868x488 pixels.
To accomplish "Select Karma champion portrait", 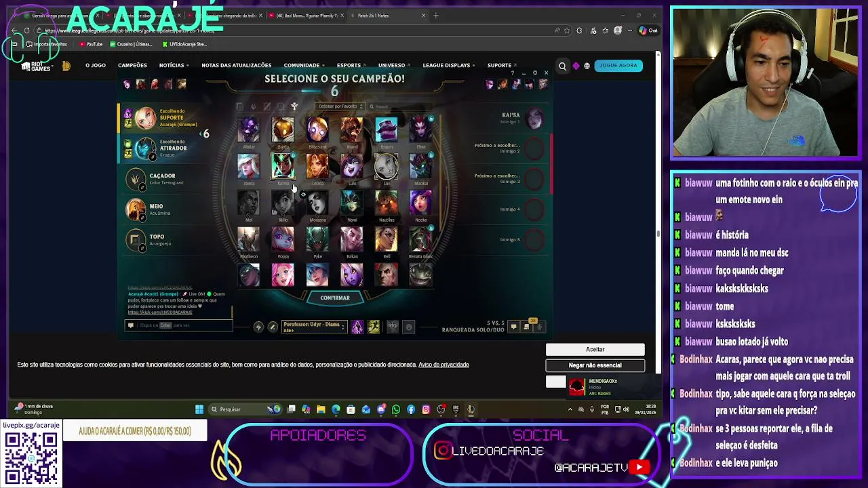I will pyautogui.click(x=283, y=166).
